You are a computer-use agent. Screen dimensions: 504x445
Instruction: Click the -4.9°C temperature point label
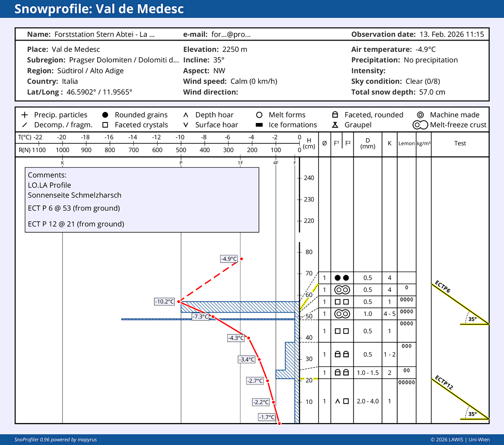point(229,259)
